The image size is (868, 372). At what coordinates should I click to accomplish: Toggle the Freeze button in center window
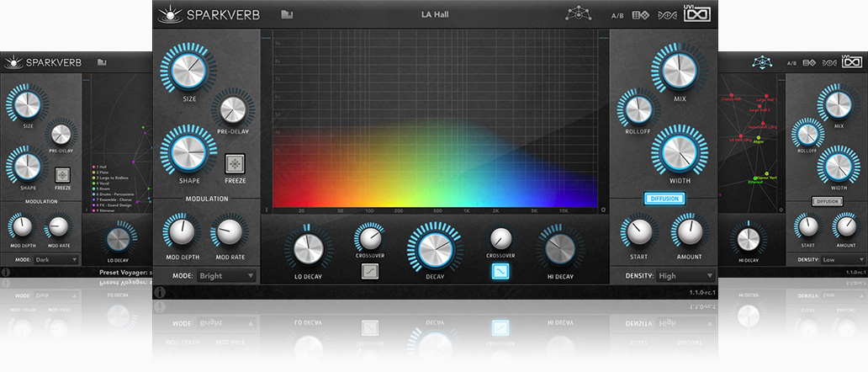tap(235, 163)
